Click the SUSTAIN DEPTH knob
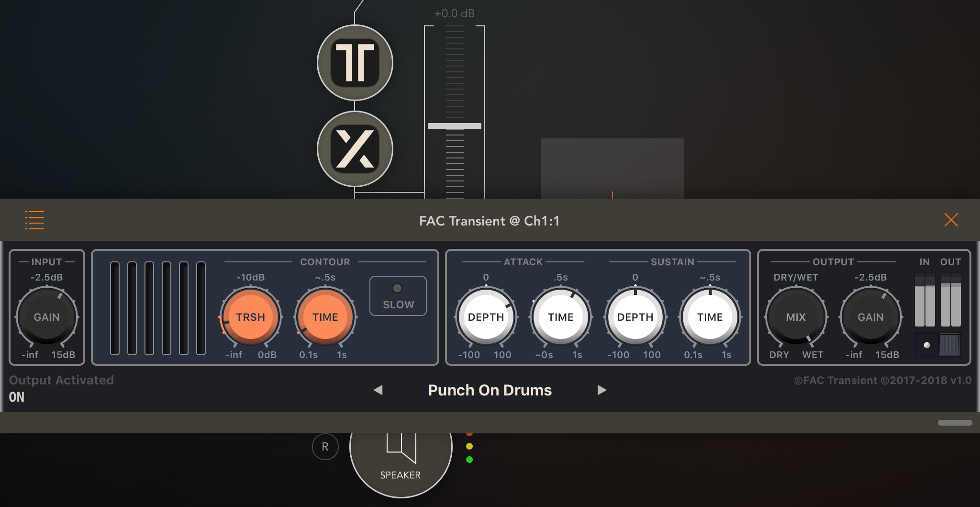The image size is (980, 507). pyautogui.click(x=635, y=317)
